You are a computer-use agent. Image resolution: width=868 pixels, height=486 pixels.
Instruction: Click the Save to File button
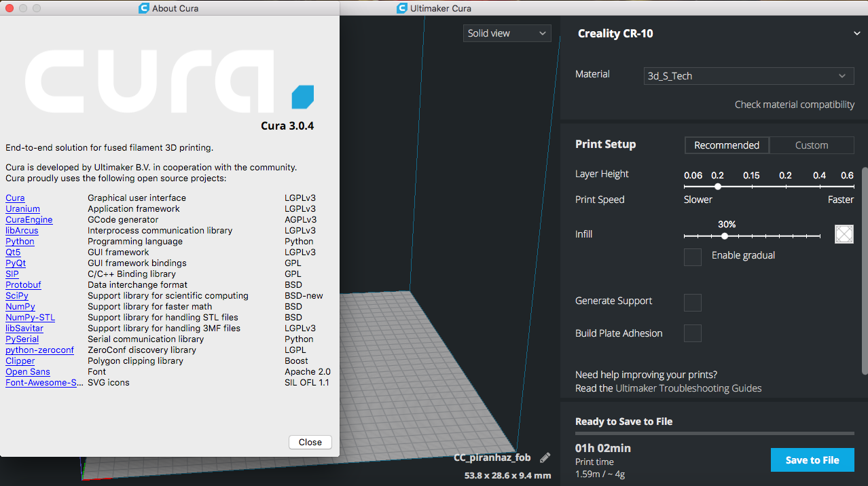(x=812, y=460)
